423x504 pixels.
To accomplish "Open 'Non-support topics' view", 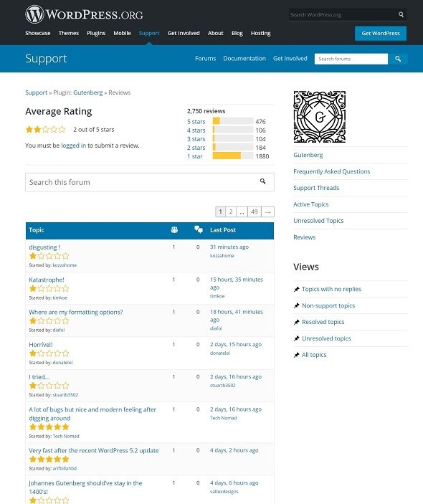I will pyautogui.click(x=328, y=305).
